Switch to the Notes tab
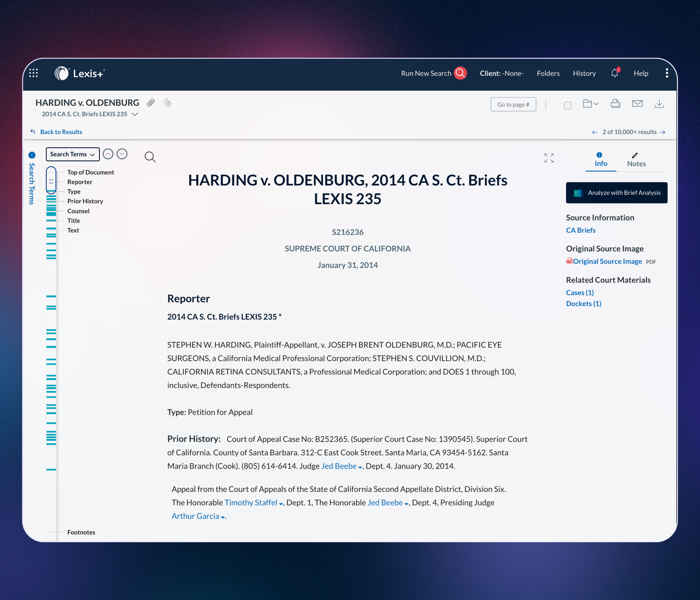The image size is (700, 600). (x=636, y=160)
